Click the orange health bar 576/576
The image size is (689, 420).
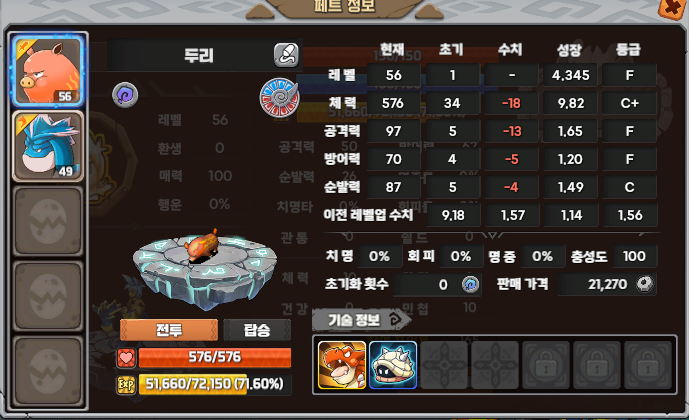coord(215,358)
